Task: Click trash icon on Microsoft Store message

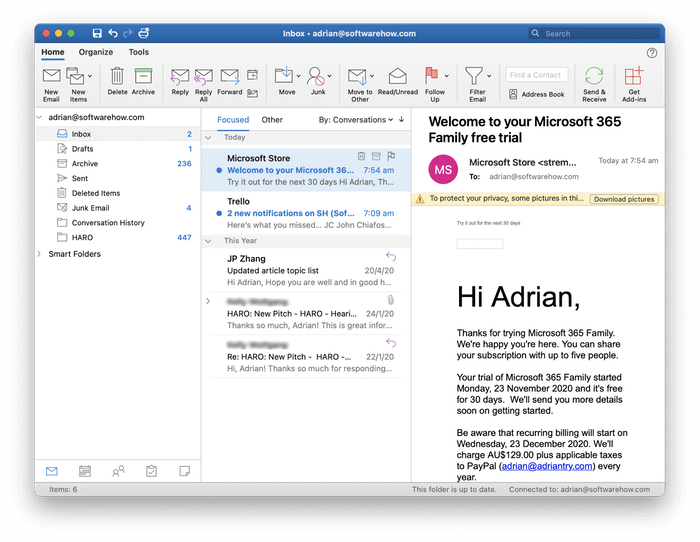Action: 361,156
